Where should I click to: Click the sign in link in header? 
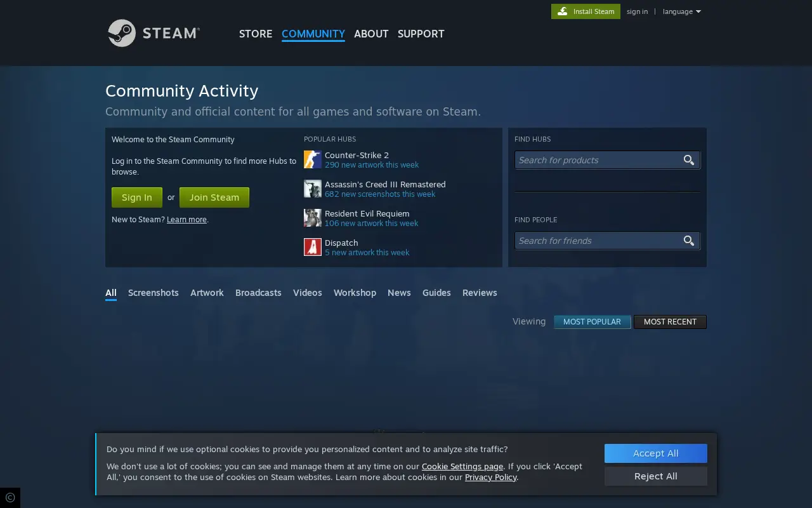(x=637, y=11)
